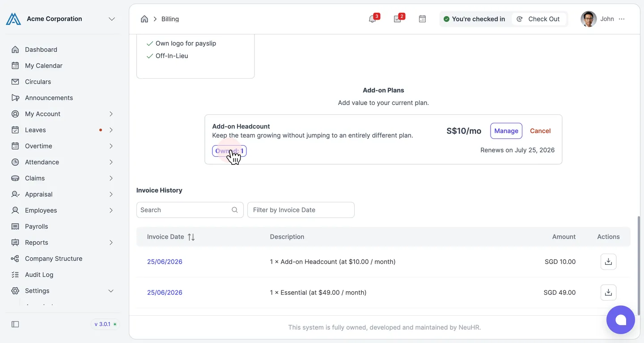Open Announcements in the sidebar

49,98
